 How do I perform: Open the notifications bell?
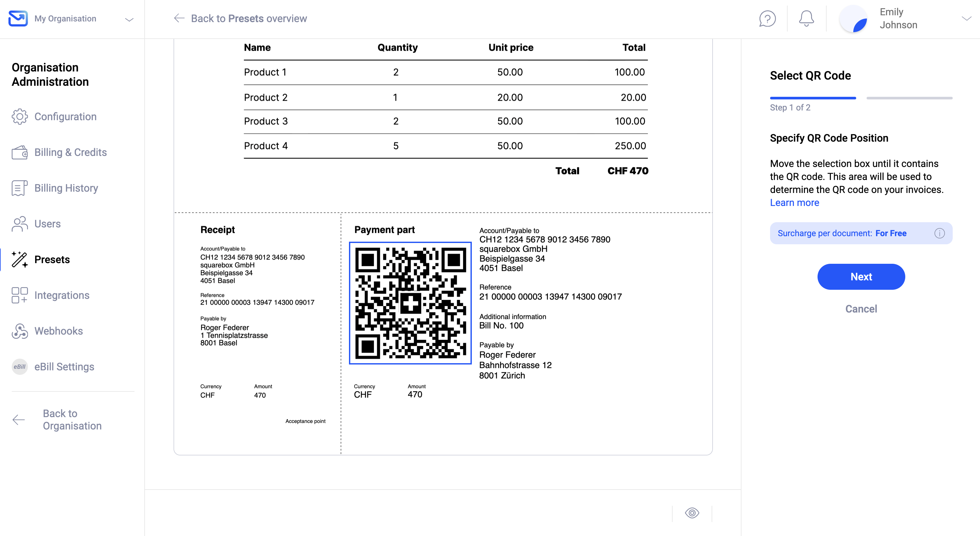(806, 19)
